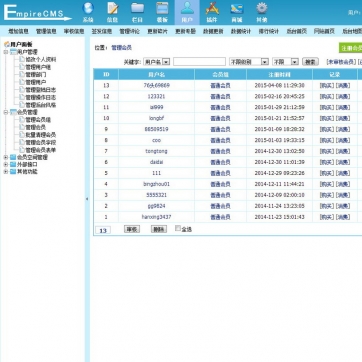Expand the 其他功能 tree node
This screenshot has height=362, width=362.
pos(6,172)
